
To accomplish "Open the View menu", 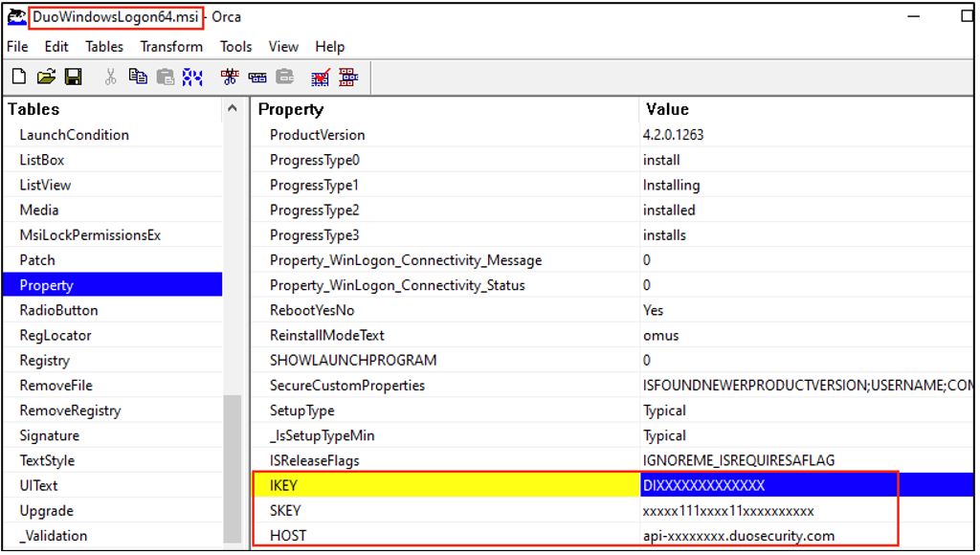I will click(283, 47).
